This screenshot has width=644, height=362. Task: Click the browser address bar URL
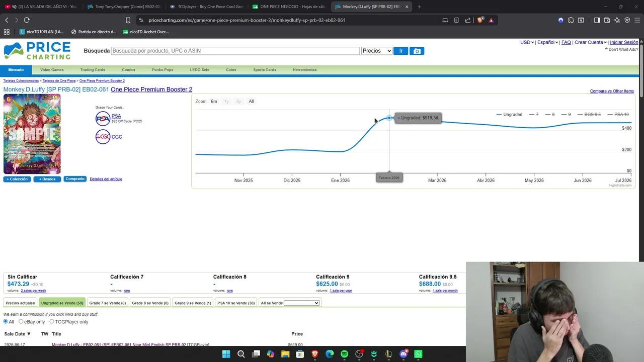247,20
